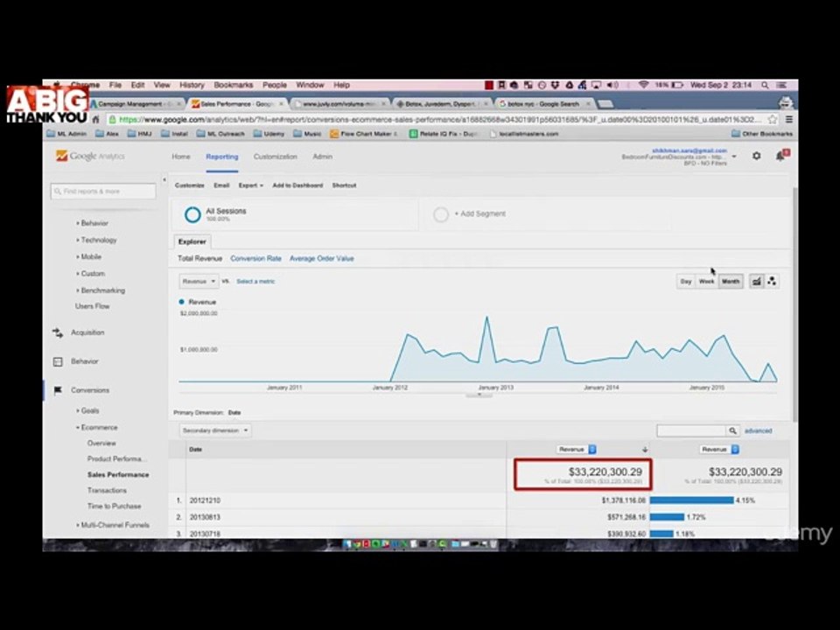Click the browser home icon

tap(96, 120)
